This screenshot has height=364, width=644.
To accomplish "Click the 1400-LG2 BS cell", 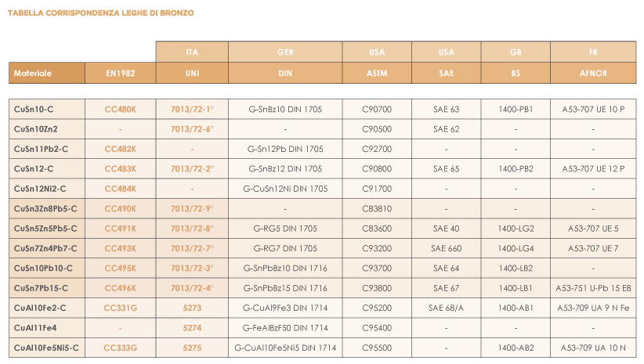I will point(516,229).
